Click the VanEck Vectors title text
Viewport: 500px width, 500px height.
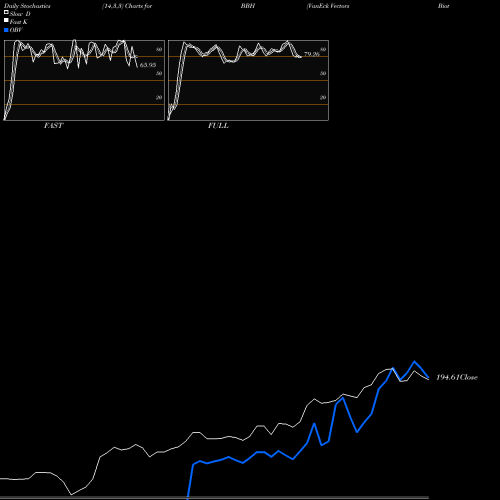328,6
